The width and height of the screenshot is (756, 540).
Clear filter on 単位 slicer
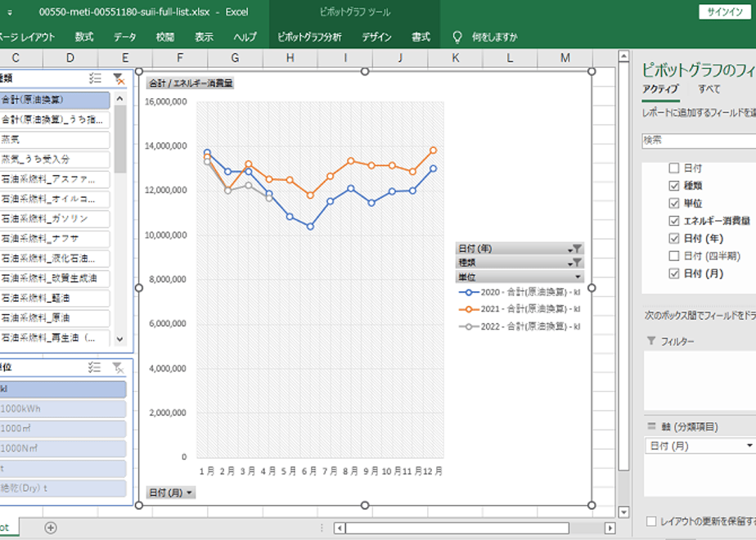point(119,368)
